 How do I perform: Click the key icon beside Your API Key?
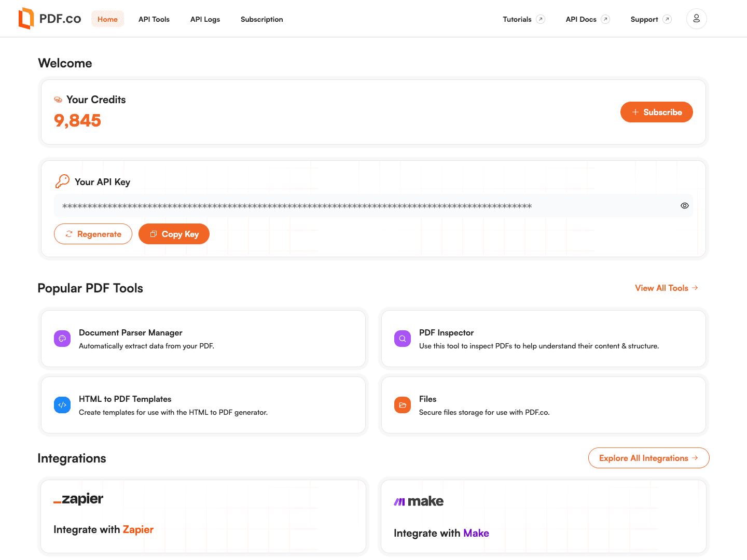point(62,181)
